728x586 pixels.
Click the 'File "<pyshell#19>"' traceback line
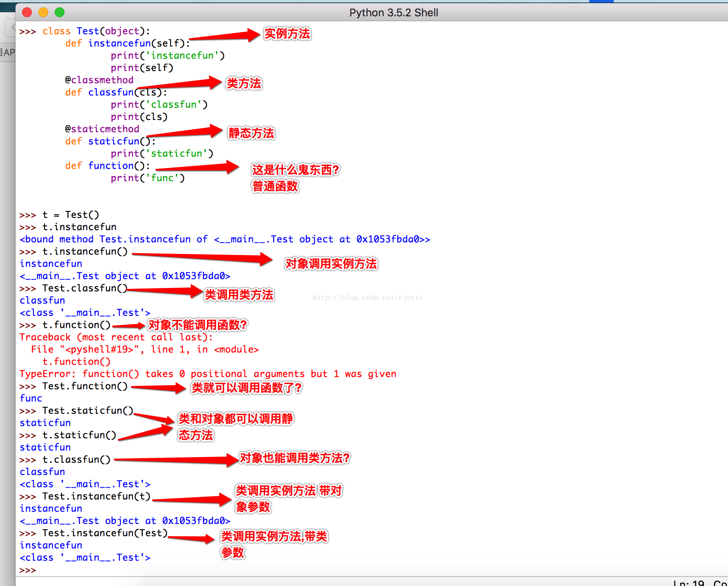click(145, 349)
